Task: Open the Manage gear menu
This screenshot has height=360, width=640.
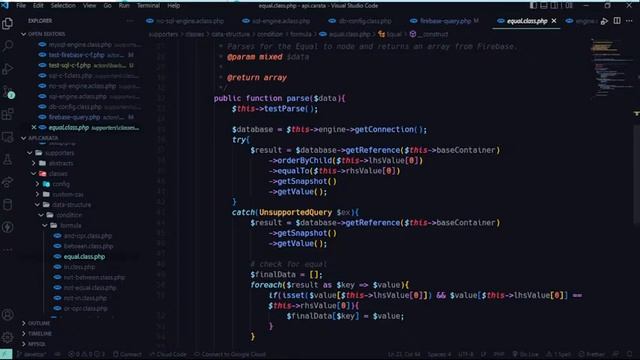Action: click(x=7, y=337)
